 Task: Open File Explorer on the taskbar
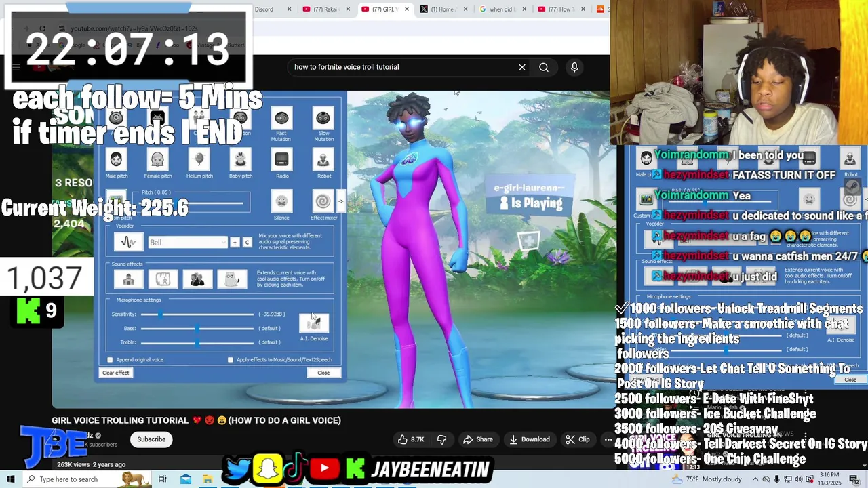tap(208, 479)
